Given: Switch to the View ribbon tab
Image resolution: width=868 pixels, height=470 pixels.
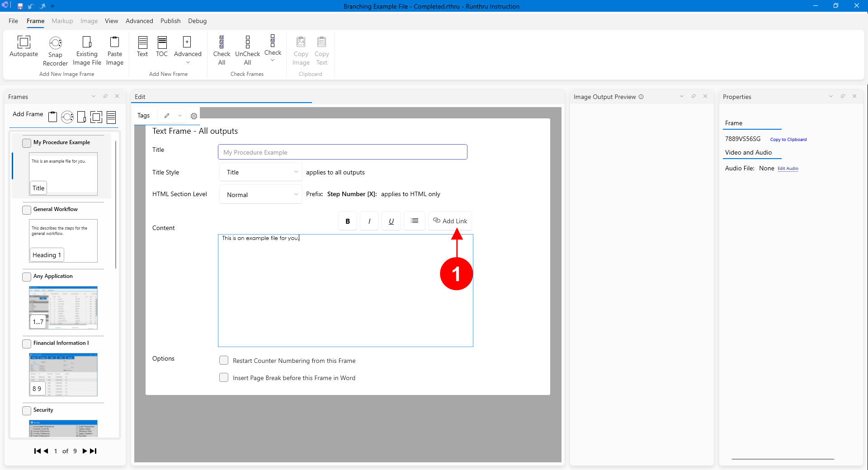Looking at the screenshot, I should click(x=111, y=21).
